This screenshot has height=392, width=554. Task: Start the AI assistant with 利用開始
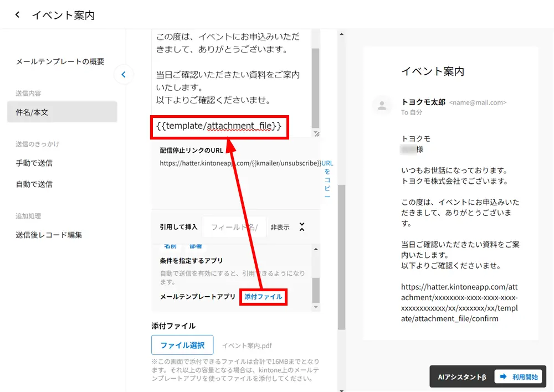point(519,376)
